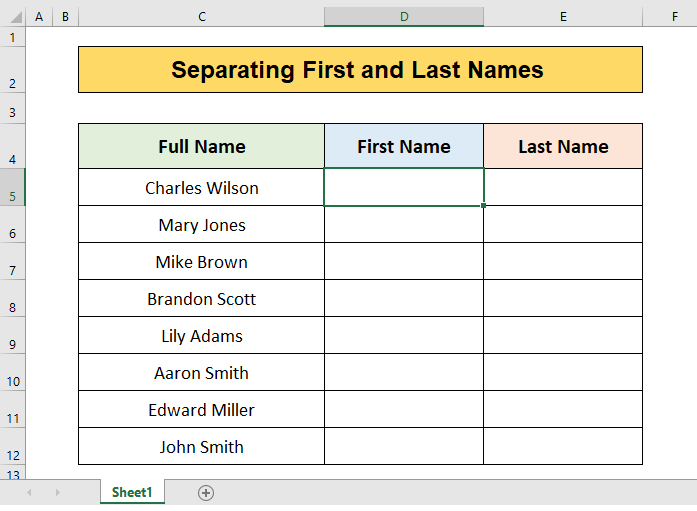Select column E header
The height and width of the screenshot is (511, 697).
[x=563, y=17]
